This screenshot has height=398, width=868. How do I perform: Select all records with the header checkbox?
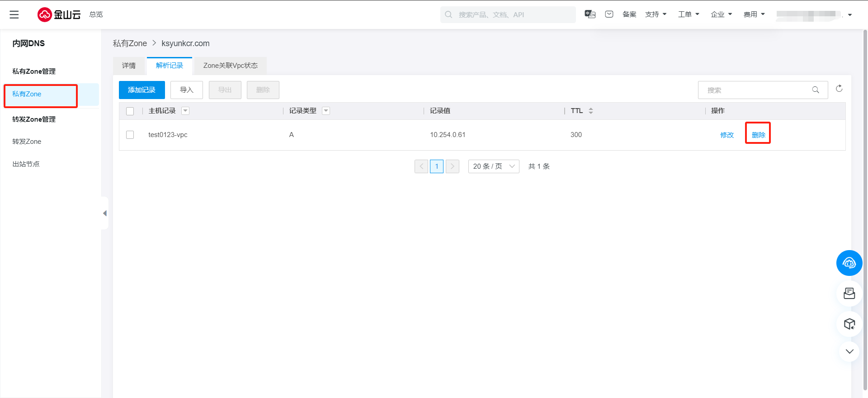130,111
